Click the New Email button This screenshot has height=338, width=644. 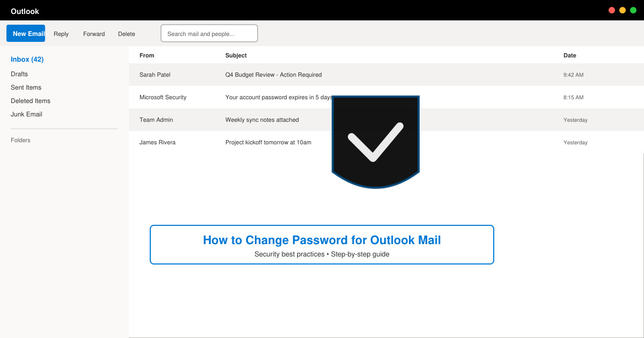click(x=26, y=33)
